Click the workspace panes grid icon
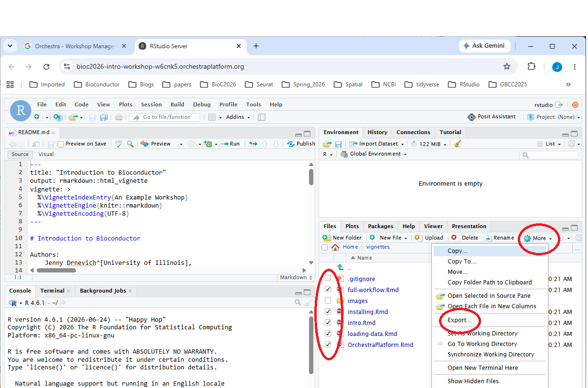588x388 pixels. click(213, 117)
